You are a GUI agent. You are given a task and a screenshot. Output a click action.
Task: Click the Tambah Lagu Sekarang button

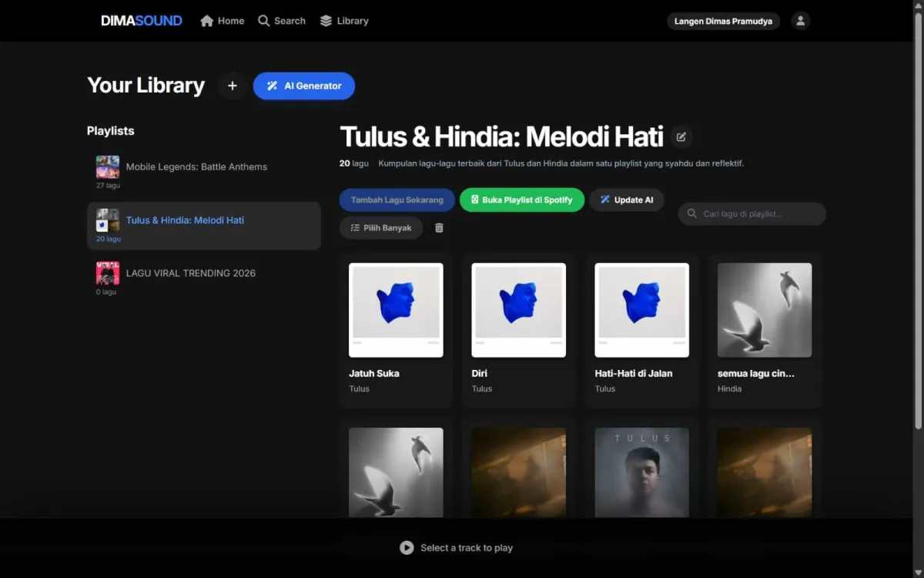pos(397,200)
